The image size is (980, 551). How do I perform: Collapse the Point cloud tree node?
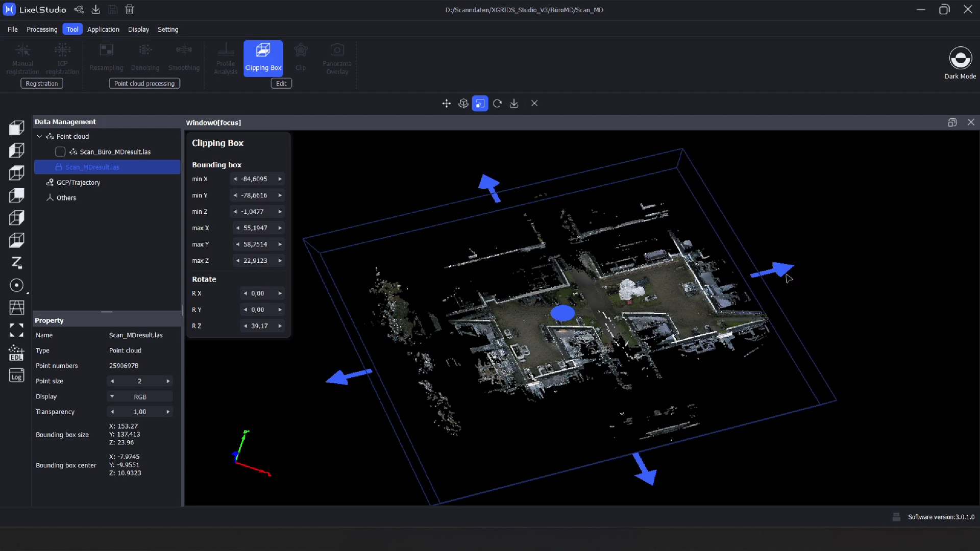pyautogui.click(x=39, y=137)
